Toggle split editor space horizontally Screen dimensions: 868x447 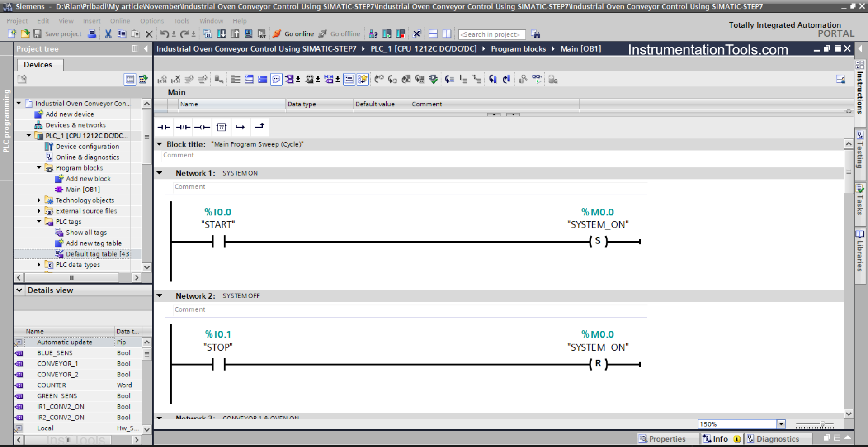[433, 34]
